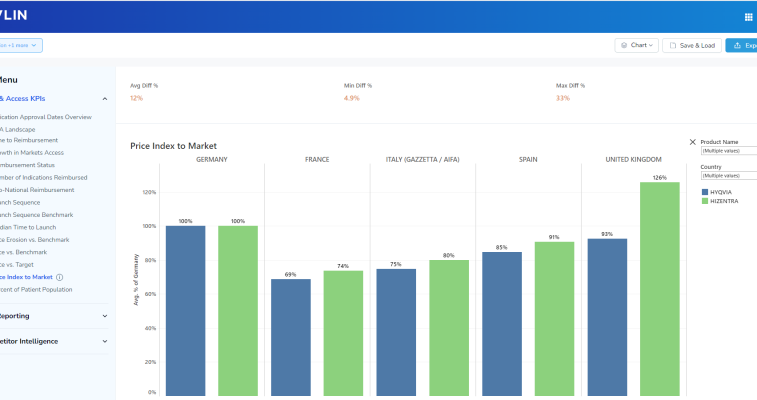757x400 pixels.
Task: Select Time to Reimbursement menu item
Action: click(32, 141)
